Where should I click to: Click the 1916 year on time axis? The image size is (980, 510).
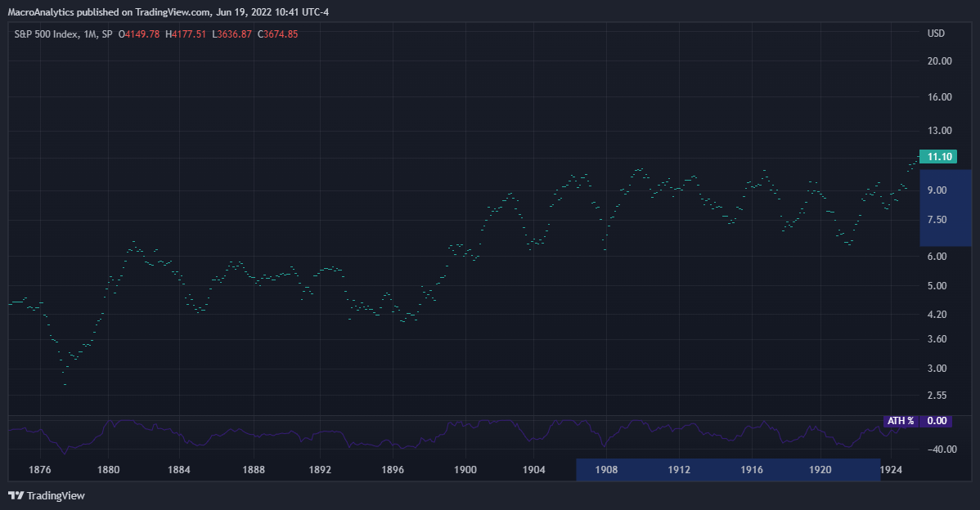(752, 470)
